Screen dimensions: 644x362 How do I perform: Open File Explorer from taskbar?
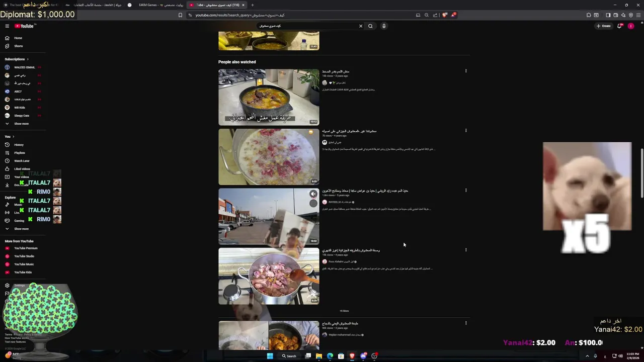coord(319,356)
